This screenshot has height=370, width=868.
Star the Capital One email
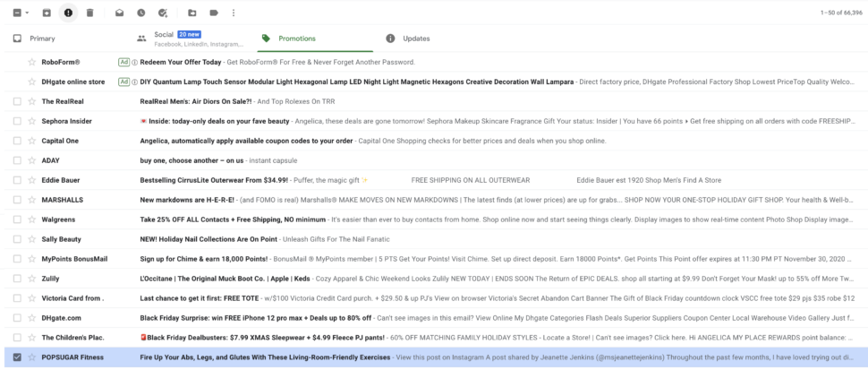pos(32,141)
